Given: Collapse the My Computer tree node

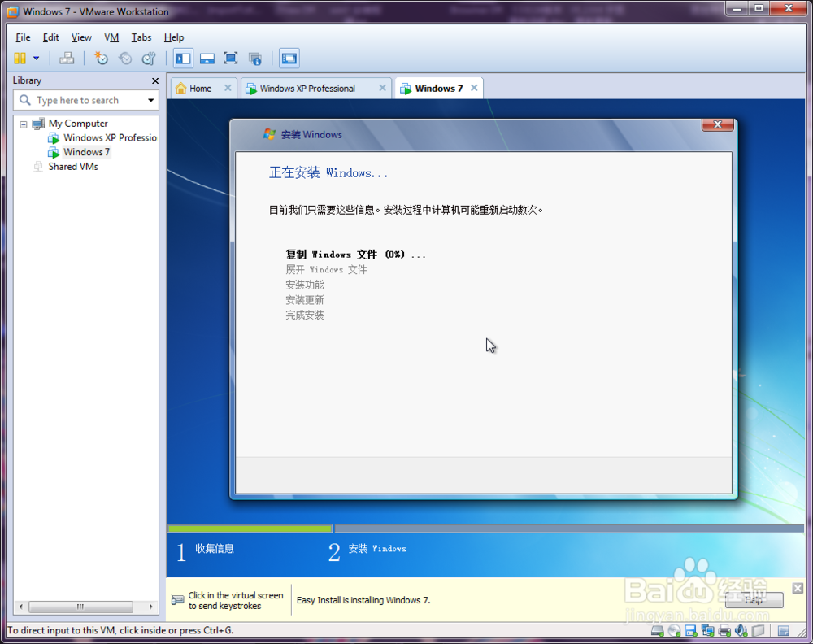Looking at the screenshot, I should click(x=24, y=124).
